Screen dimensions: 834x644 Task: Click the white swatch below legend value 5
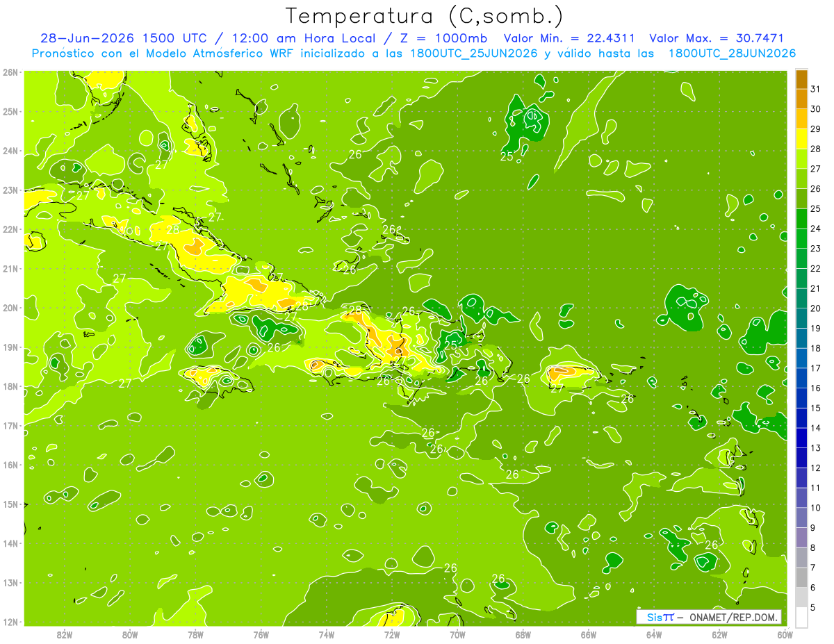801,617
